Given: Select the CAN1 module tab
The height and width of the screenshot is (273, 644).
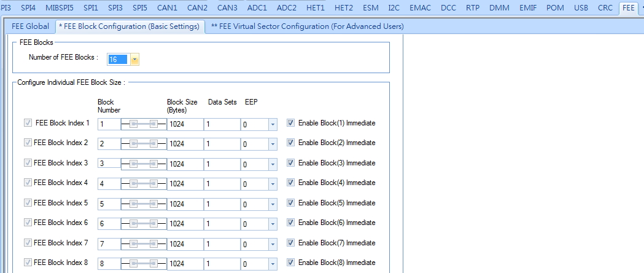Looking at the screenshot, I should coord(167,7).
